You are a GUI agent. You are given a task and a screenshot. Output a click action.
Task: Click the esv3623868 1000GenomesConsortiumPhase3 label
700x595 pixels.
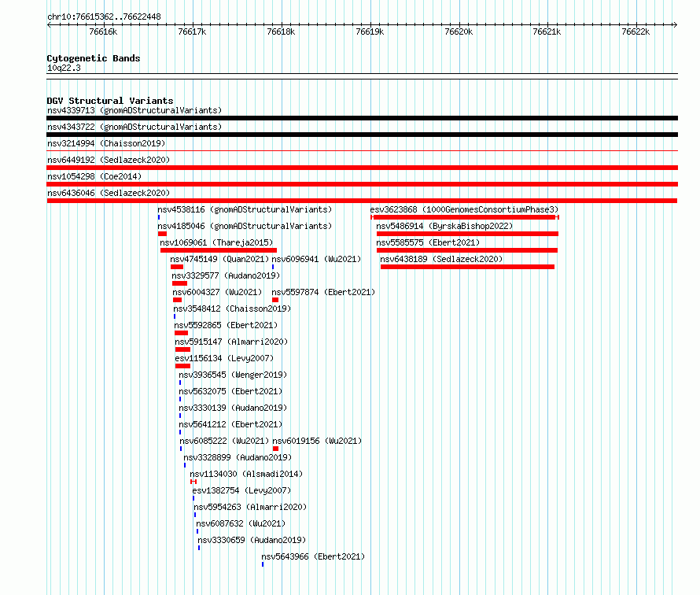pos(464,209)
